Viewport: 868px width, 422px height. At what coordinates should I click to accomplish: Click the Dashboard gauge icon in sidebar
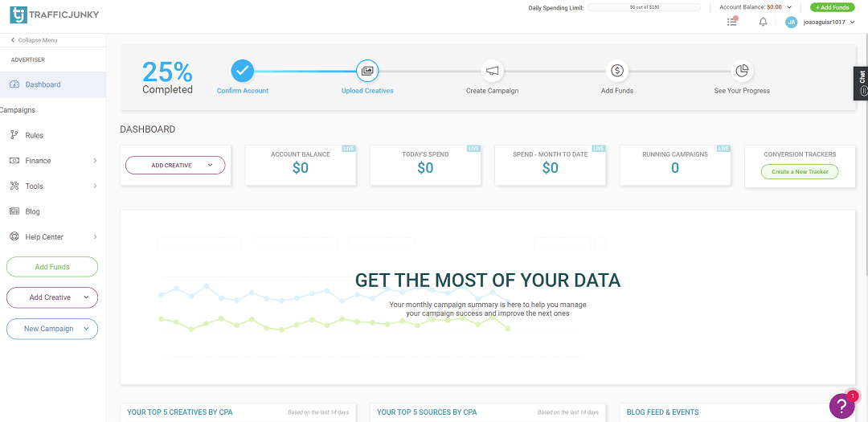(x=15, y=84)
